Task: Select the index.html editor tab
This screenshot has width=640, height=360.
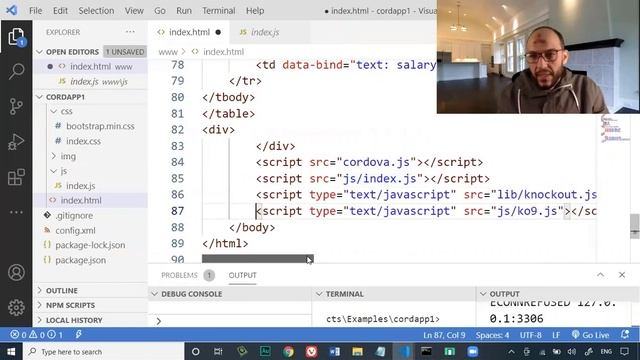Action: tap(189, 32)
